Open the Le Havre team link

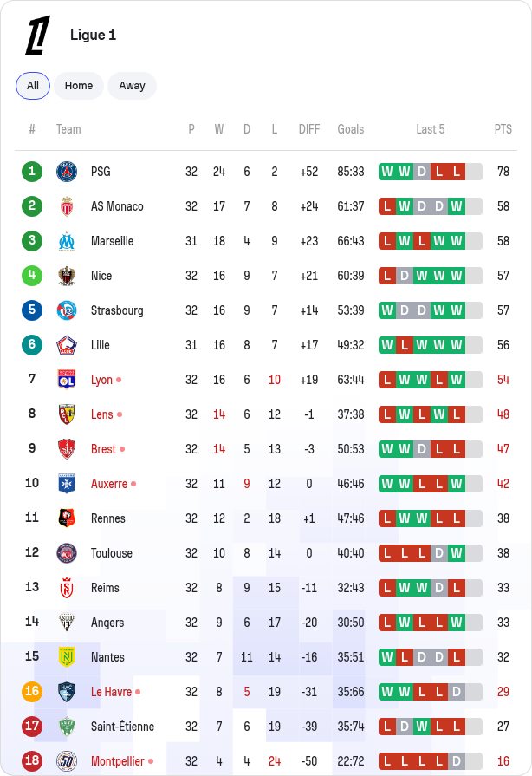(111, 691)
